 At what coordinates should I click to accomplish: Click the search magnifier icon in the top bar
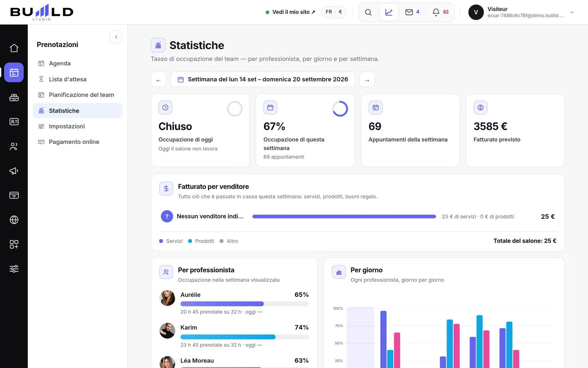pyautogui.click(x=368, y=12)
